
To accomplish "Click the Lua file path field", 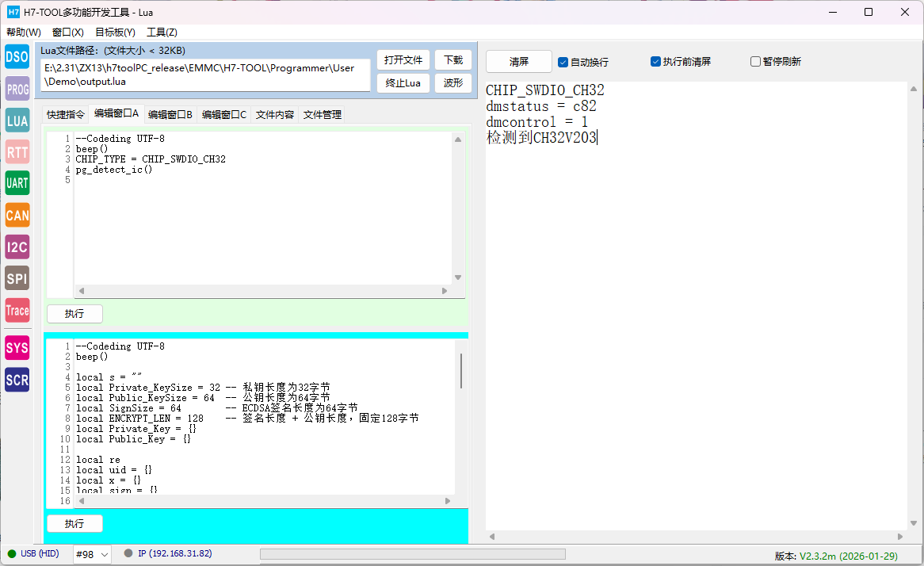I will [205, 75].
